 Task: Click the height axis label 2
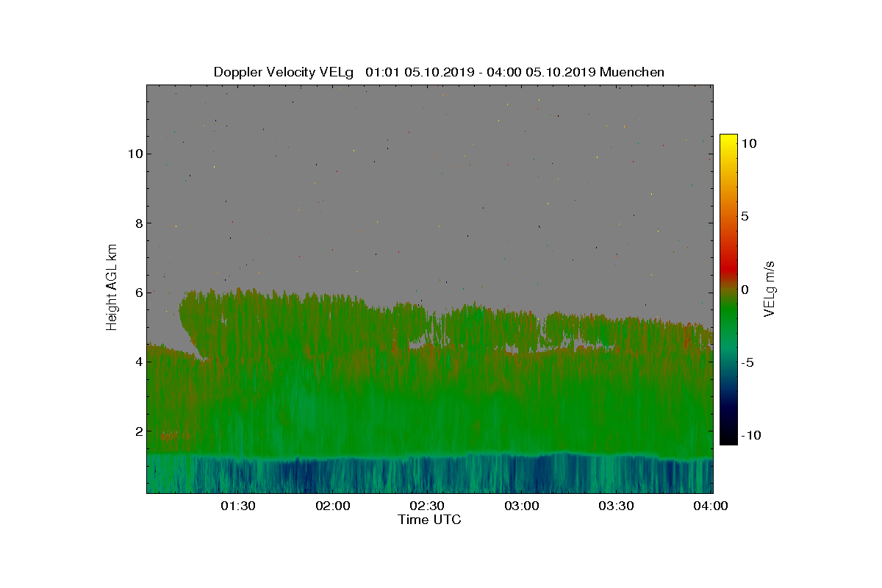137,431
